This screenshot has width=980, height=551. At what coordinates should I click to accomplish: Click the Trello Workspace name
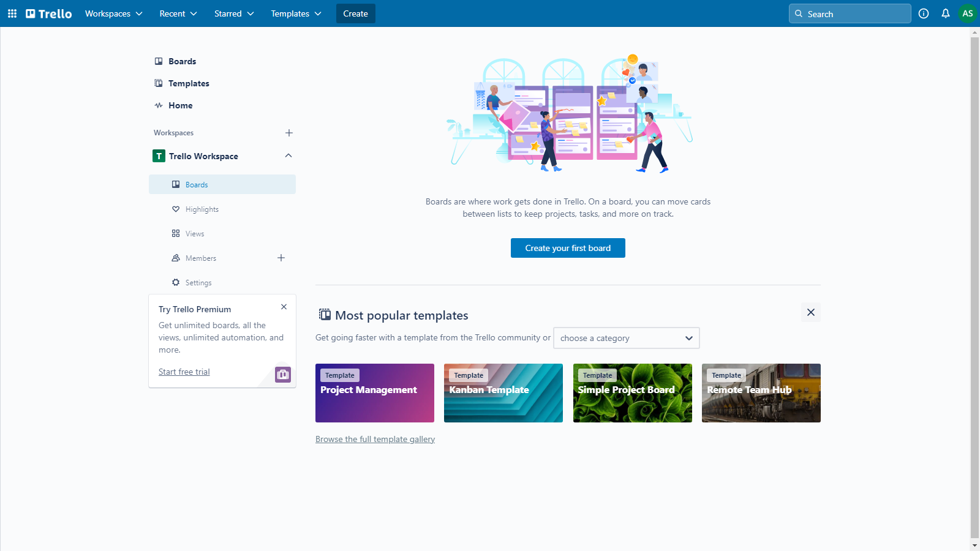(x=204, y=156)
